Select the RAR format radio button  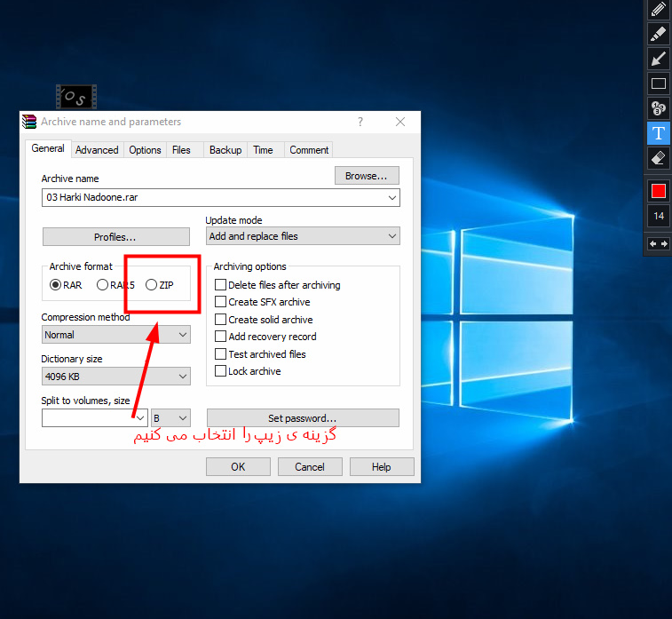(x=66, y=285)
